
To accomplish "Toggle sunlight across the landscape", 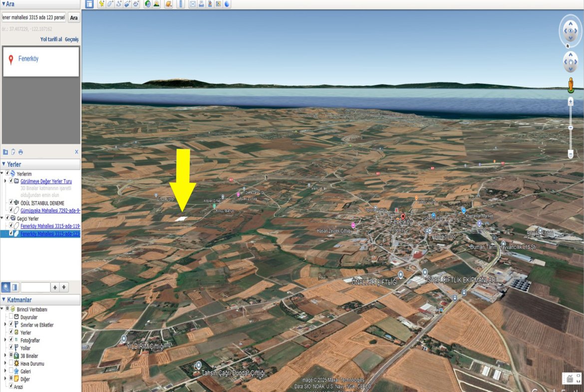I will click(x=156, y=4).
